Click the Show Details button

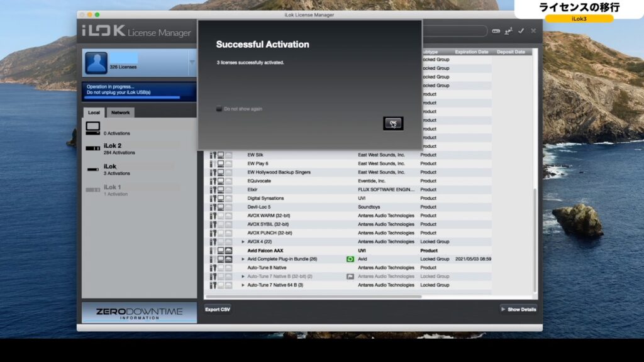click(x=519, y=309)
